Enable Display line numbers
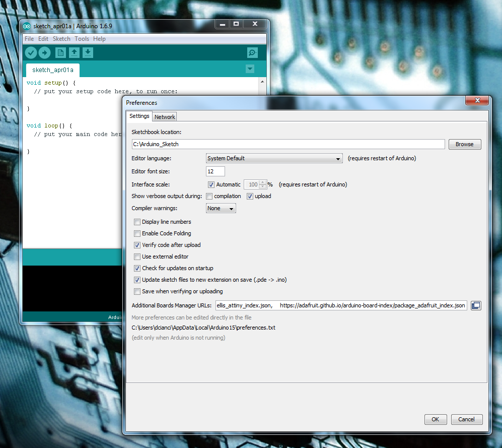Image resolution: width=502 pixels, height=448 pixels. tap(137, 222)
